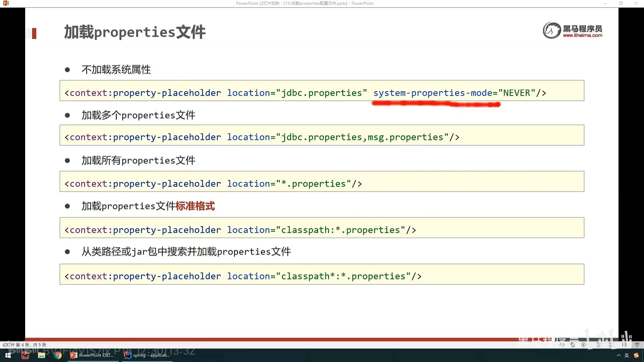This screenshot has height=362, width=644.
Task: Click the slide count indicator in status bar
Action: tap(24, 345)
